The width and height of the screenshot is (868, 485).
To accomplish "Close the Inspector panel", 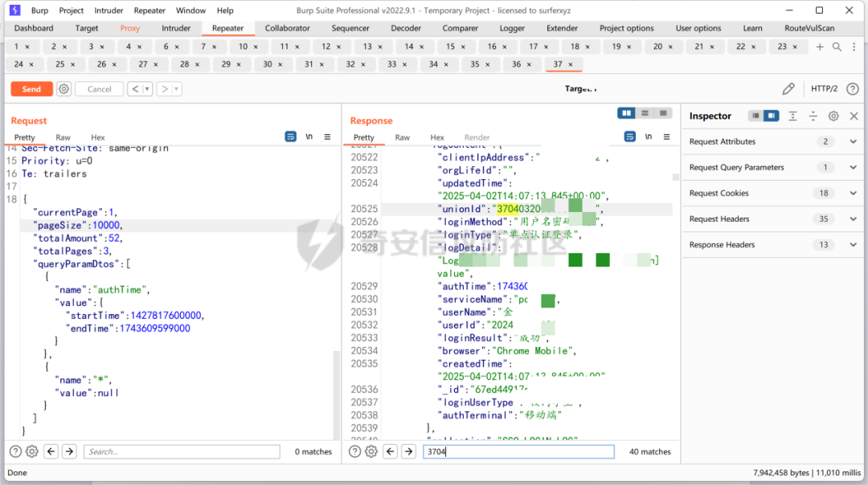I will click(854, 116).
